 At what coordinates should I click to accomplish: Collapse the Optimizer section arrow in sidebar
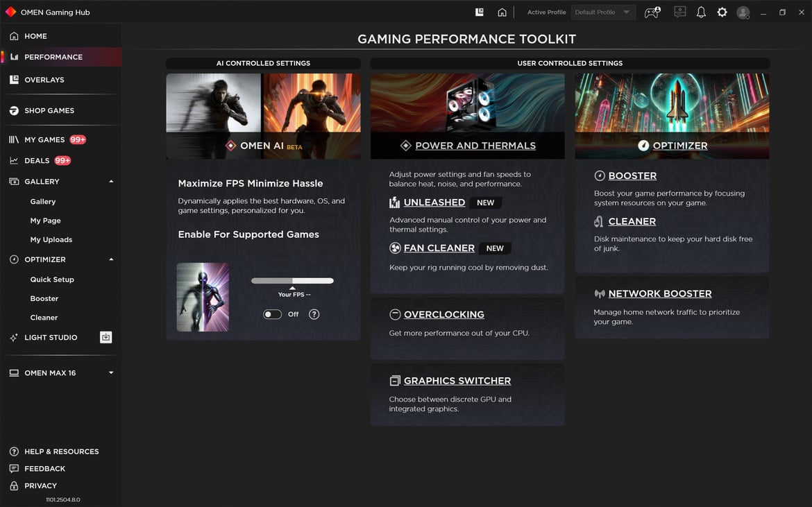click(x=111, y=259)
